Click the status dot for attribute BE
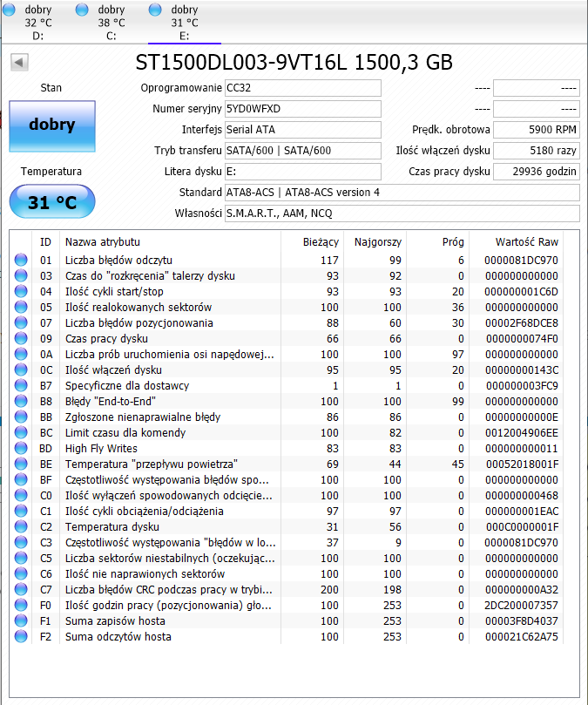Image resolution: width=588 pixels, height=705 pixels. pos(21,464)
